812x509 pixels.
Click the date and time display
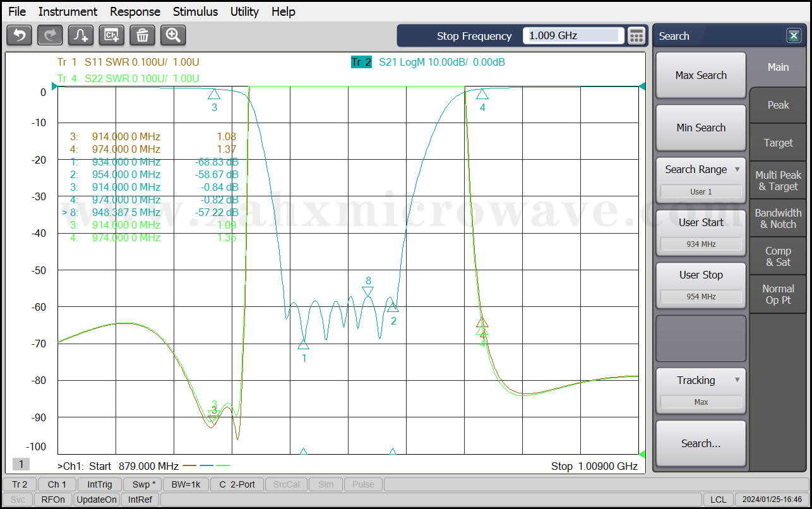click(x=772, y=500)
